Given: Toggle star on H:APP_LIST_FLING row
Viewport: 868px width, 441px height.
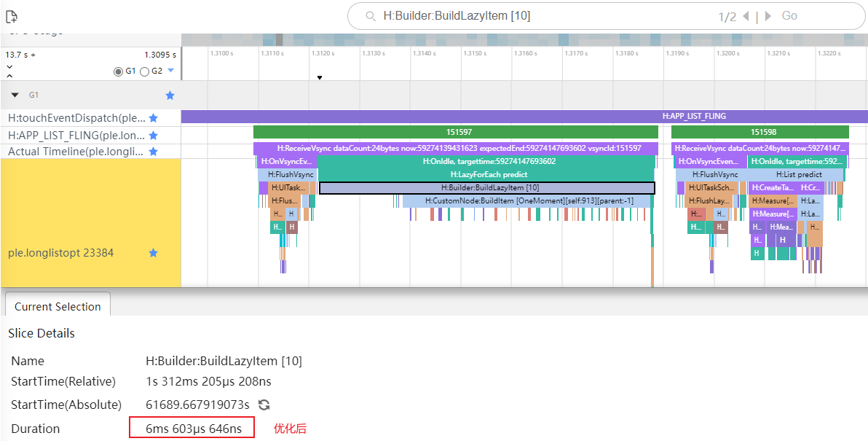Looking at the screenshot, I should point(153,136).
